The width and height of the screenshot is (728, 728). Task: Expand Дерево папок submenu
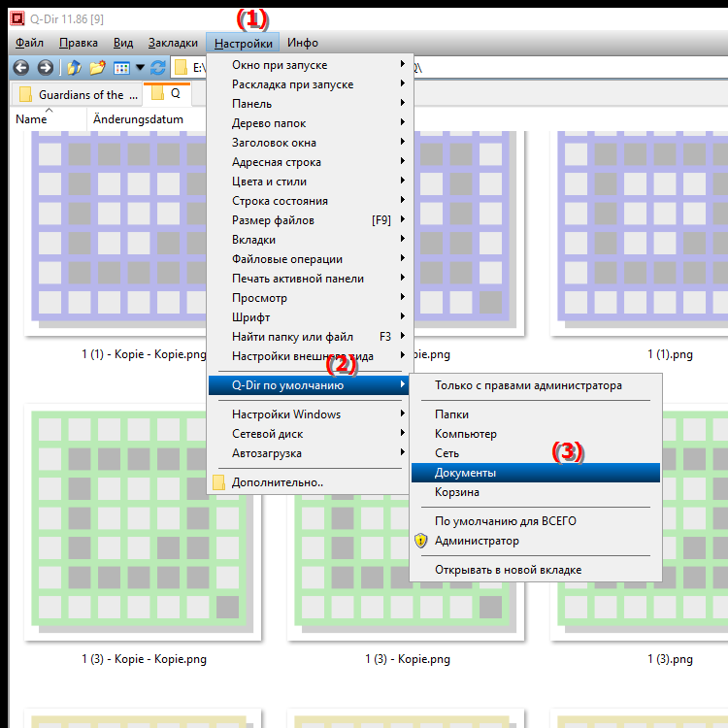[309, 123]
